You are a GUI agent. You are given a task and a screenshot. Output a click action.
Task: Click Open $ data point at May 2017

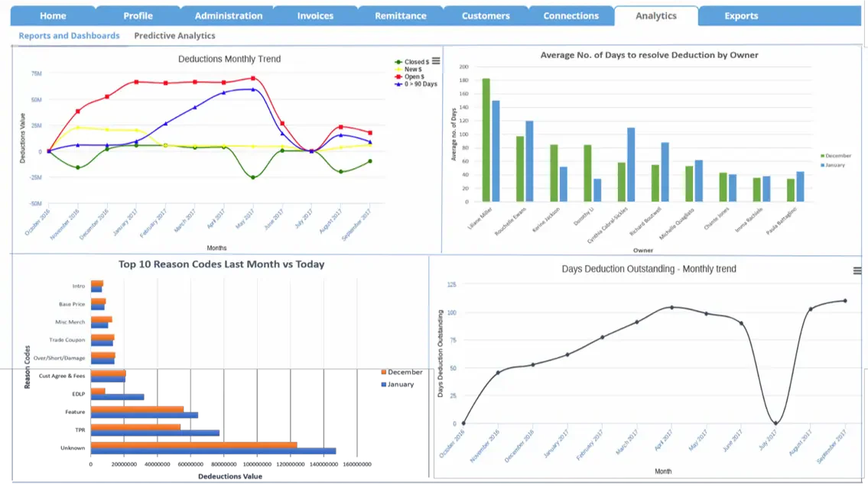[253, 79]
